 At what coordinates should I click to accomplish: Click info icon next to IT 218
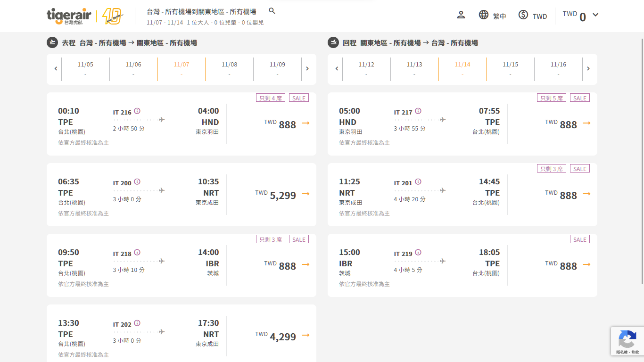point(137,253)
